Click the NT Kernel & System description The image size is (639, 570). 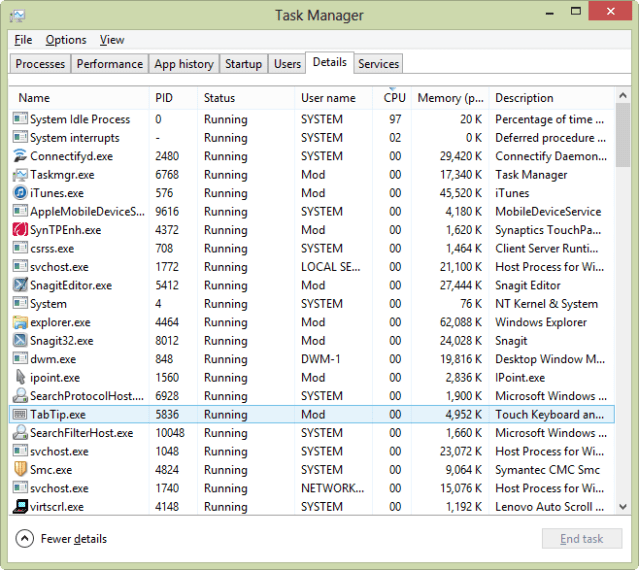(546, 304)
